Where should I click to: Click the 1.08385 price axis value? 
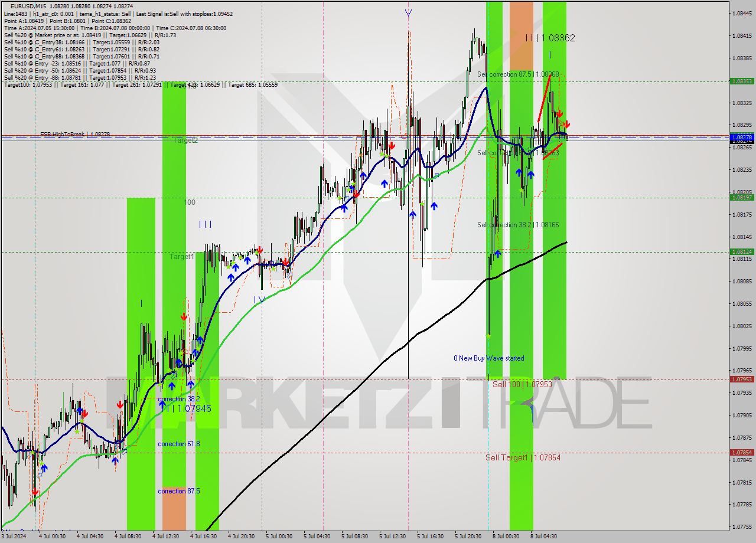pos(742,58)
